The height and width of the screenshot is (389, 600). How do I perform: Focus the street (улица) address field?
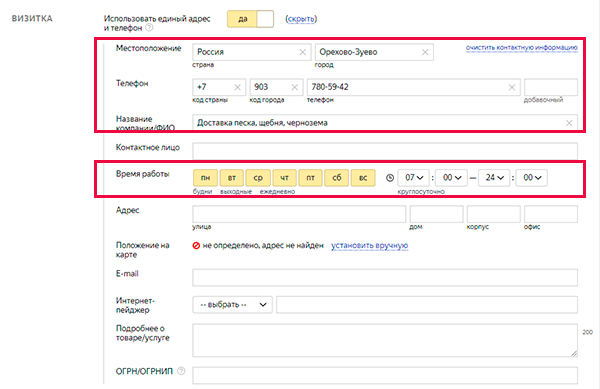[299, 214]
